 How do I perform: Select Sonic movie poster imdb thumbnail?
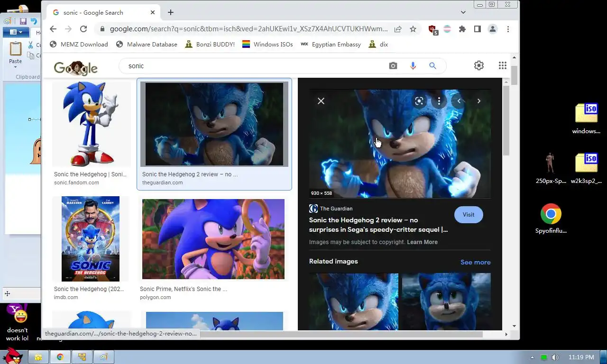[91, 239]
